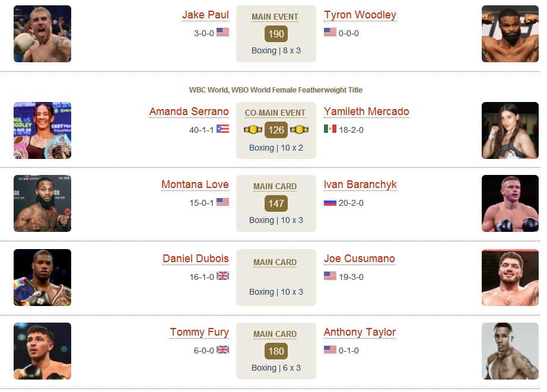The height and width of the screenshot is (392, 547).
Task: Click the CO-MAIN EVENT label
Action: (275, 113)
